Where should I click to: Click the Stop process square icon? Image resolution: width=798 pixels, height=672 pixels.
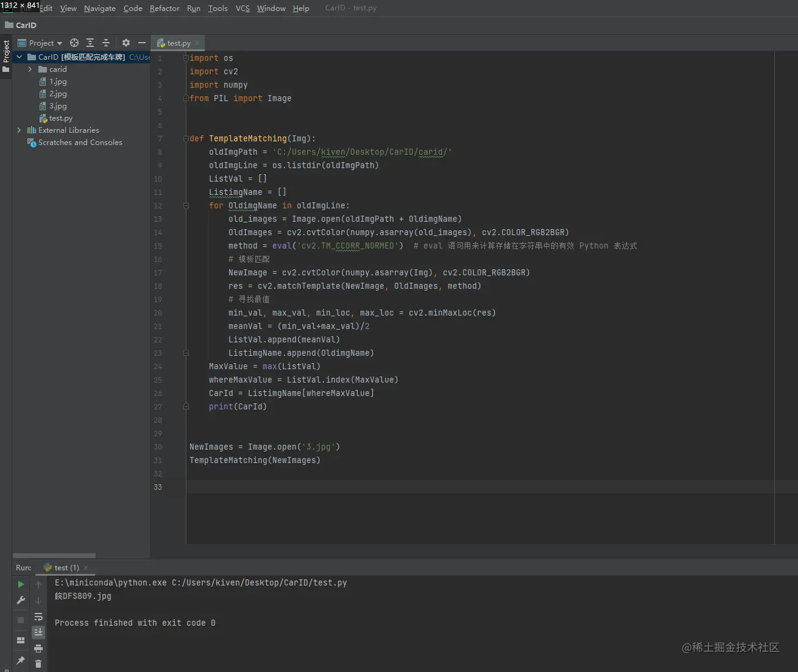pos(21,620)
